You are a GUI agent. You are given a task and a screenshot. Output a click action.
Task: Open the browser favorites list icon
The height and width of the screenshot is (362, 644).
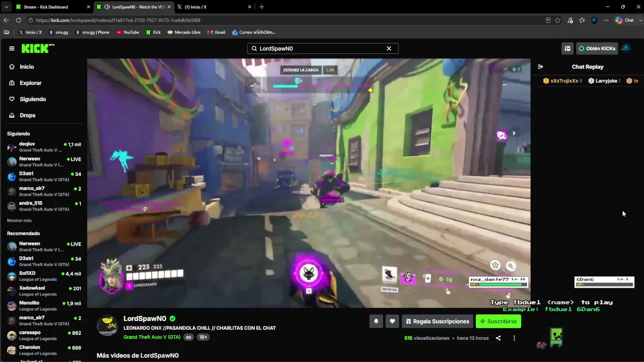[x=582, y=20]
